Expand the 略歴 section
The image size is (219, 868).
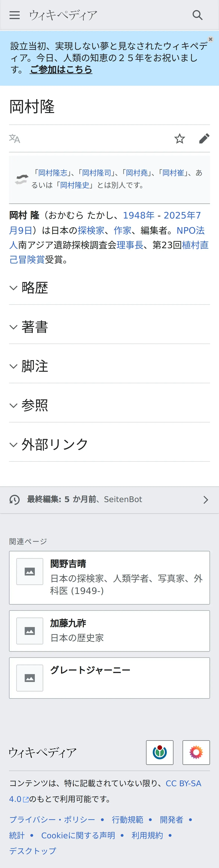[x=109, y=288]
